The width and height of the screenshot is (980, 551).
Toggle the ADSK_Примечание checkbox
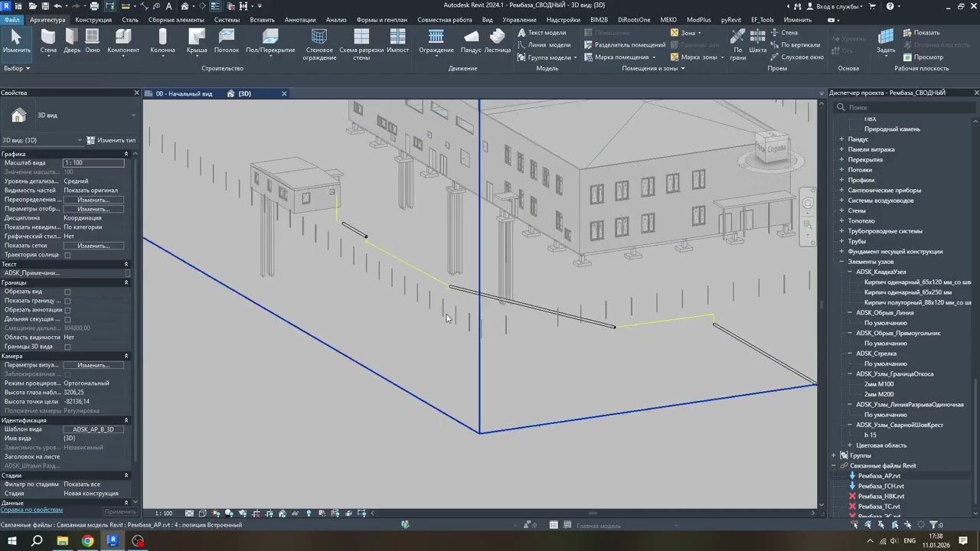point(127,273)
